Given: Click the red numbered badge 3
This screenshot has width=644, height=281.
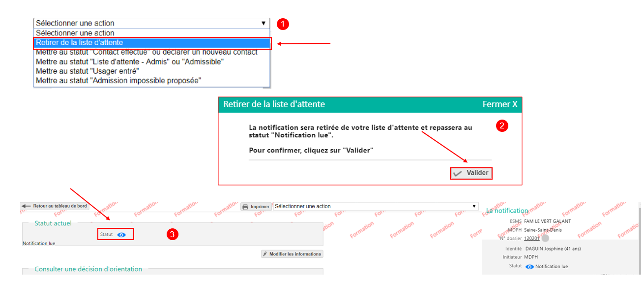Looking at the screenshot, I should [x=172, y=235].
